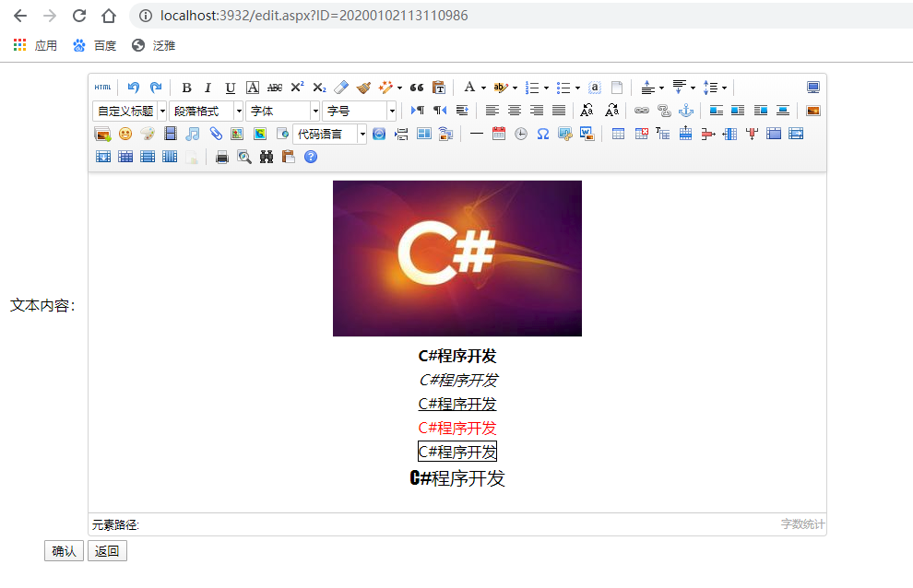Paste as plain text icon
This screenshot has height=588, width=913.
(439, 88)
